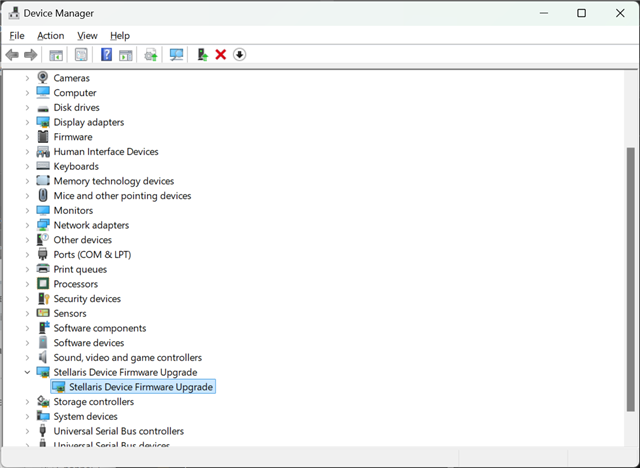Screen dimensions: 640x468
Task: Click the Human Interface Devices icon
Action: pyautogui.click(x=43, y=152)
